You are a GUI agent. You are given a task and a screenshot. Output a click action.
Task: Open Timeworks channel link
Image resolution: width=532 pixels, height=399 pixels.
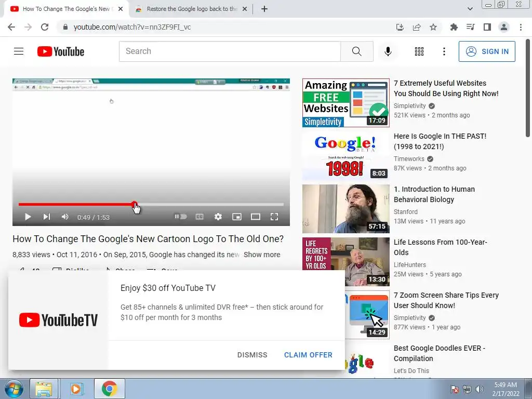click(409, 158)
